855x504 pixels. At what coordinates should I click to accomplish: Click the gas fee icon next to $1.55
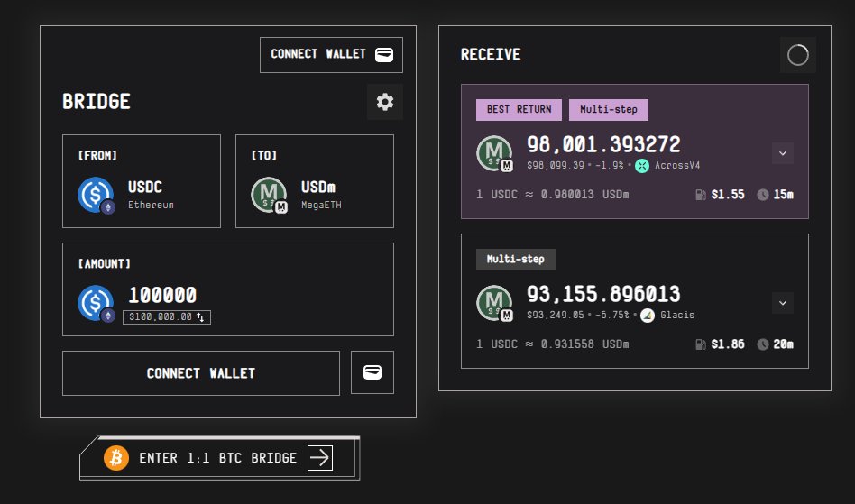tap(701, 195)
